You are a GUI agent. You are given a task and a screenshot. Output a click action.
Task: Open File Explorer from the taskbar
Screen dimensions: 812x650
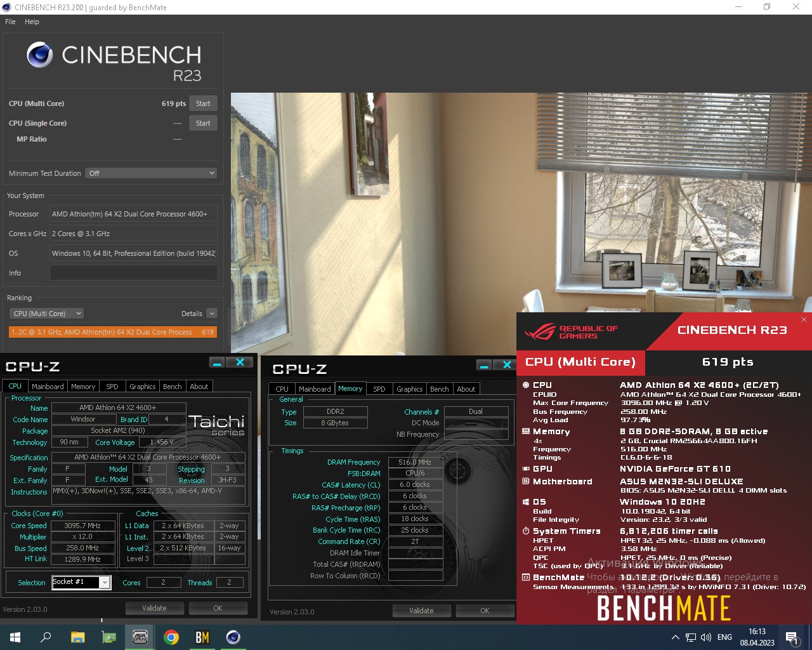77,637
